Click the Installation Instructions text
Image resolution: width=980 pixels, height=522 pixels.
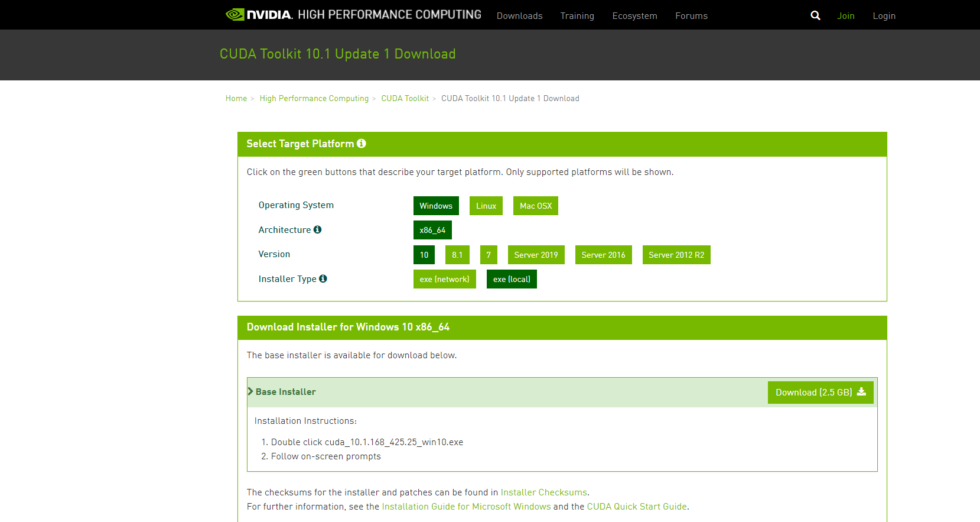[x=305, y=421]
